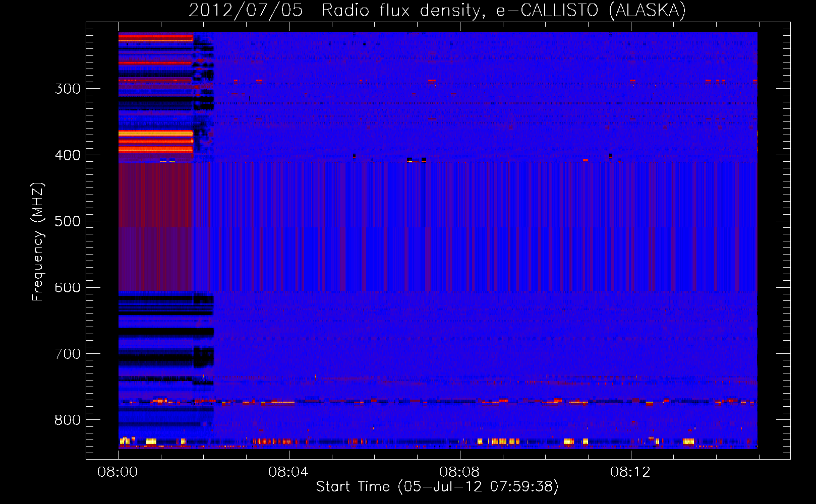Click the 500 frequency tick label
816x504 pixels.
tap(68, 221)
